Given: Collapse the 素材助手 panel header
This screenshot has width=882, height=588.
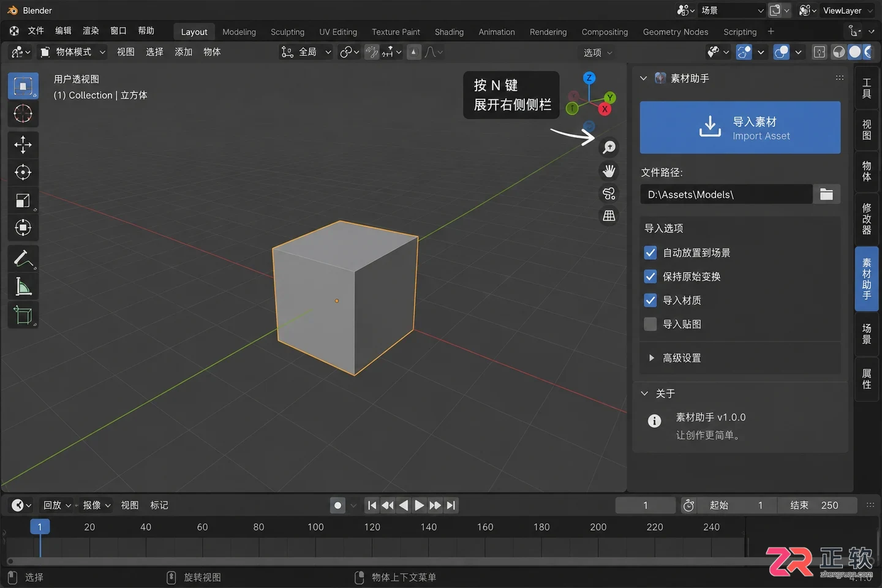Looking at the screenshot, I should click(x=643, y=78).
